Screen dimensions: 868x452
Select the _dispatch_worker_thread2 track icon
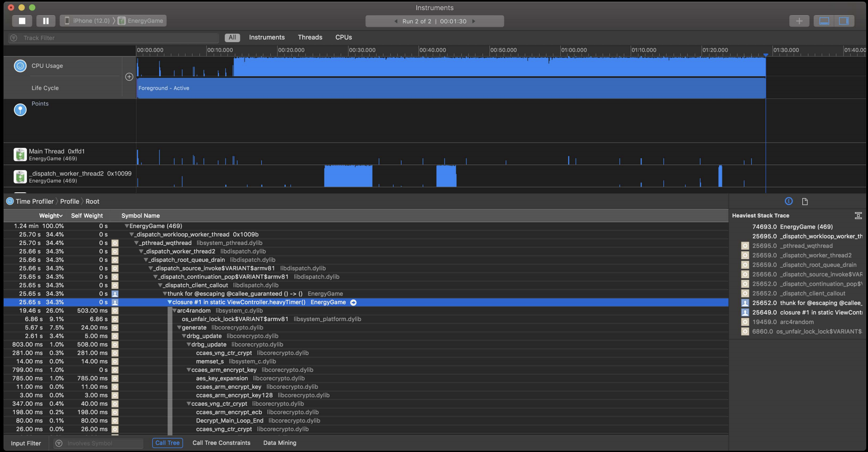click(x=20, y=177)
